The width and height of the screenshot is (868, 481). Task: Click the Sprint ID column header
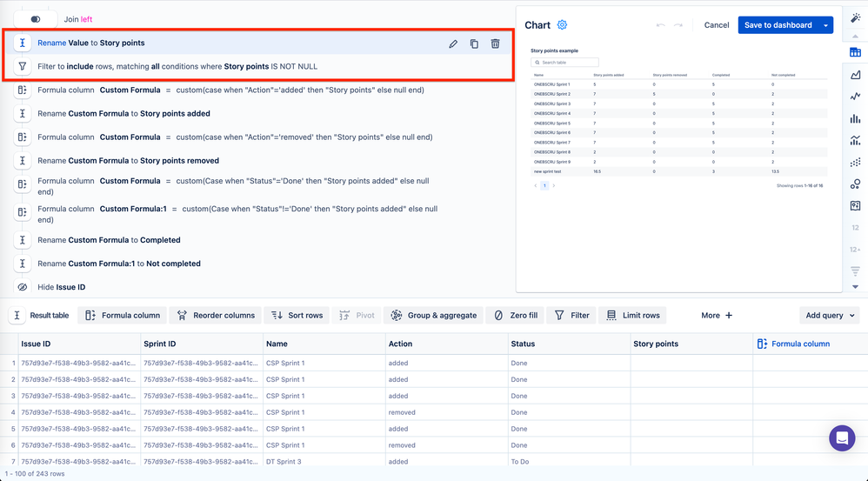coord(202,344)
